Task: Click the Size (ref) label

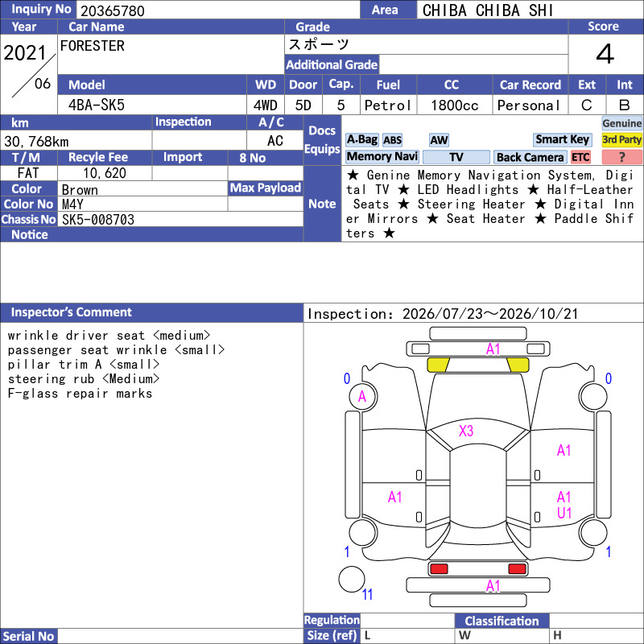Action: [x=332, y=635]
